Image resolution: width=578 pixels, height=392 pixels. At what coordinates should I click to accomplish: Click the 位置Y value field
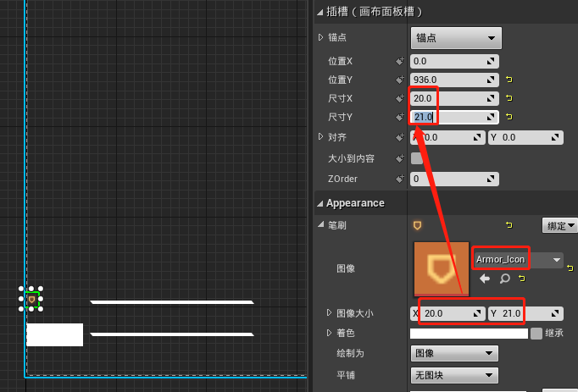[x=454, y=80]
